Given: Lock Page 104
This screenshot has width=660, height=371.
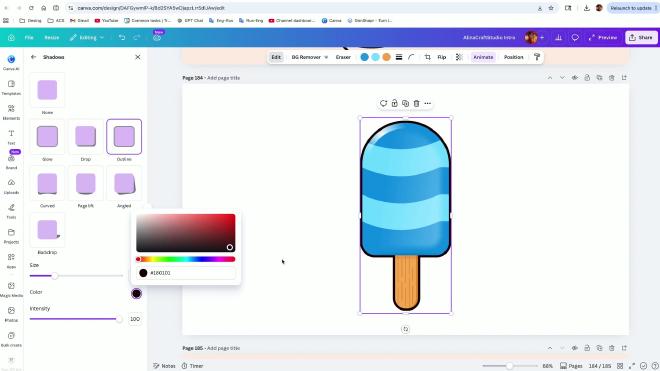Looking at the screenshot, I should click(587, 78).
